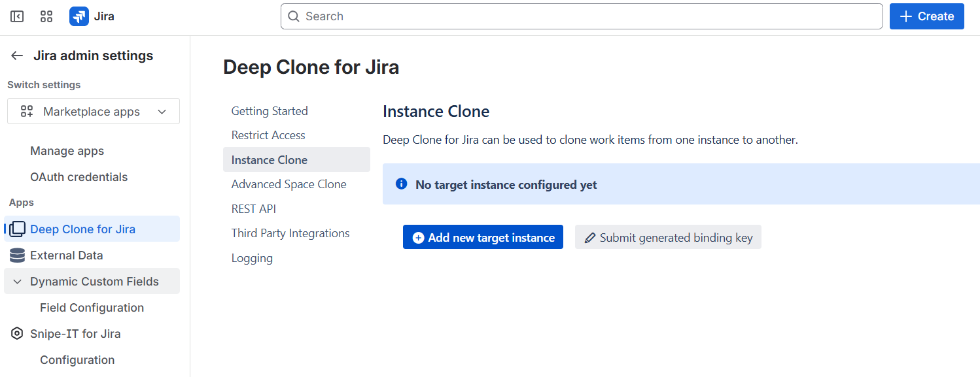Click the Jira logo icon
The width and height of the screenshot is (980, 377).
tap(79, 16)
